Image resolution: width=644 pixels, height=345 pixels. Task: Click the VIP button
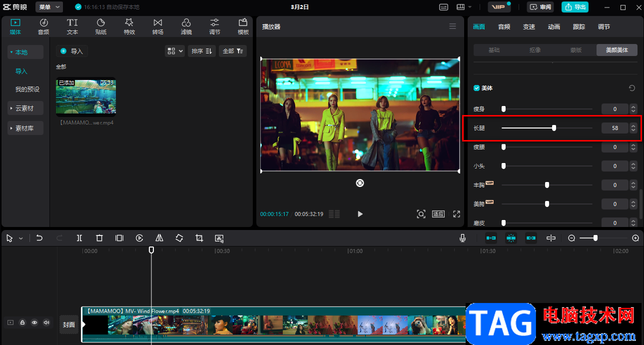point(500,7)
